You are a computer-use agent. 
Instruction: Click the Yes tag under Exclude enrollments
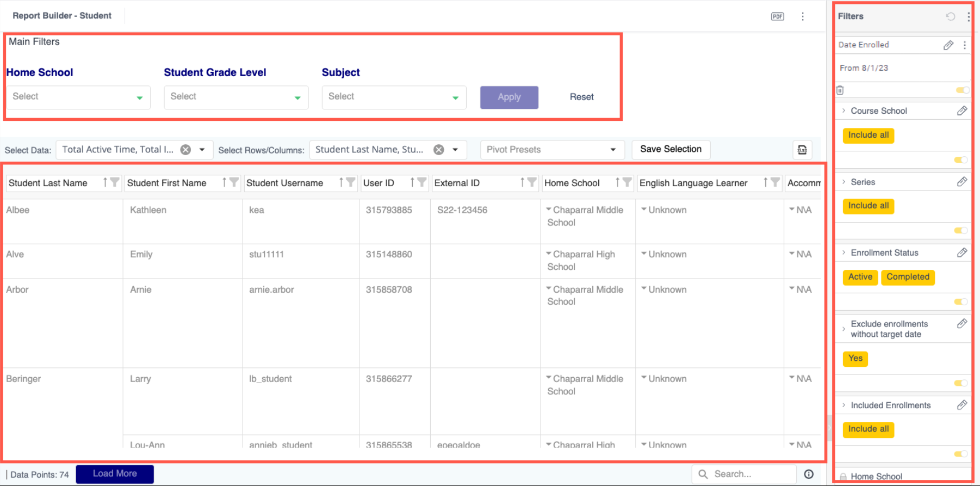pyautogui.click(x=855, y=359)
